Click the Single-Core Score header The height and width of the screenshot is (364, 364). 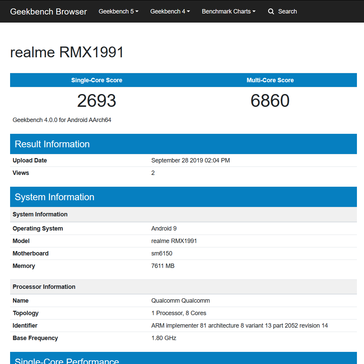click(x=97, y=80)
